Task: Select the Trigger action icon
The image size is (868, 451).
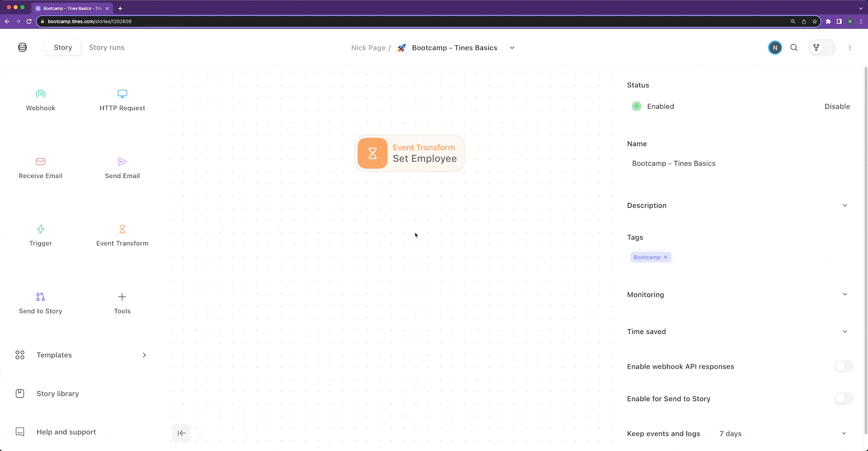Action: coord(40,229)
